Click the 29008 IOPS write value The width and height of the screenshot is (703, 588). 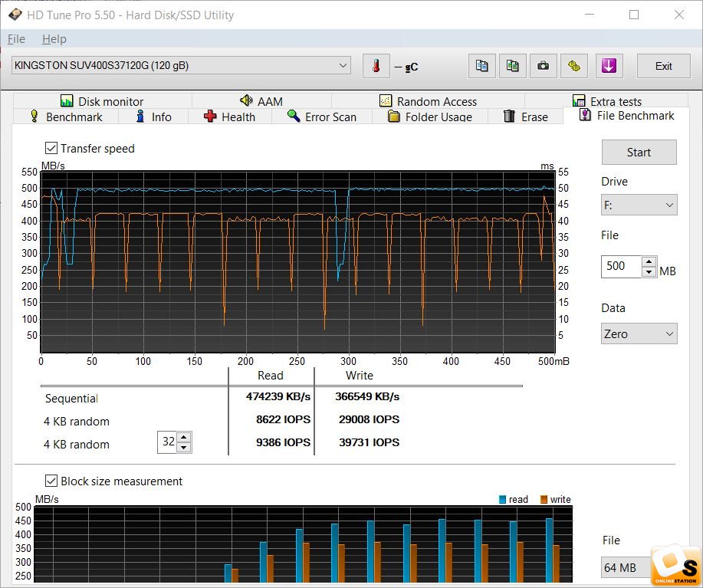pos(369,419)
